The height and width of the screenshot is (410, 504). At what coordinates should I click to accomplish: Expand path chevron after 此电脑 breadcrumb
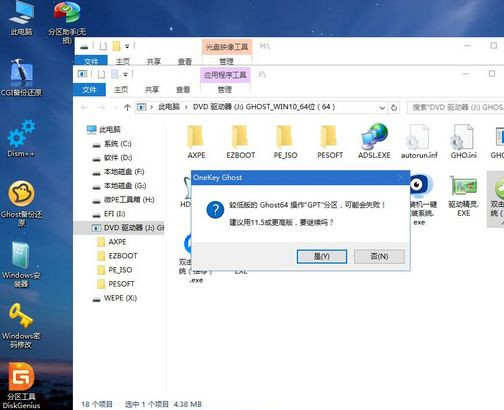click(186, 107)
